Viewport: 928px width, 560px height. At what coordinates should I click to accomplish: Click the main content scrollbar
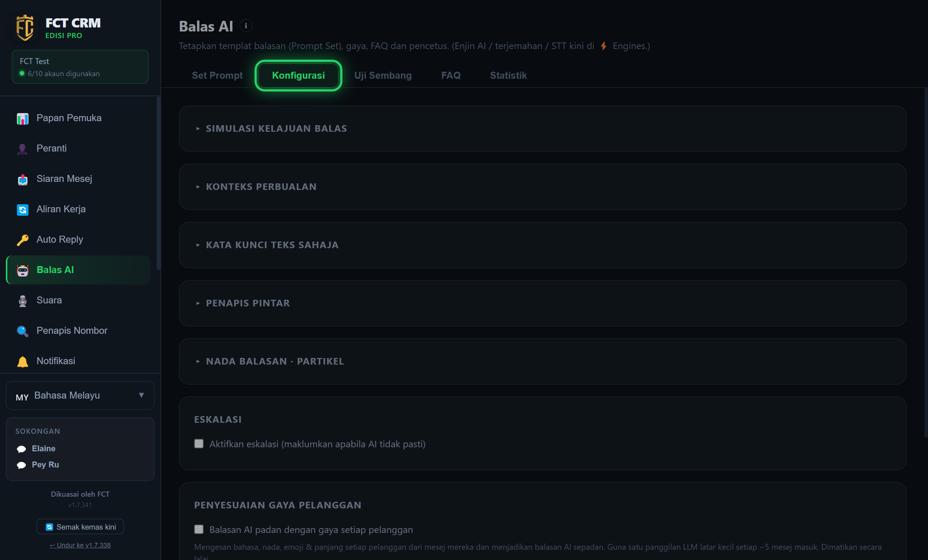(x=926, y=264)
